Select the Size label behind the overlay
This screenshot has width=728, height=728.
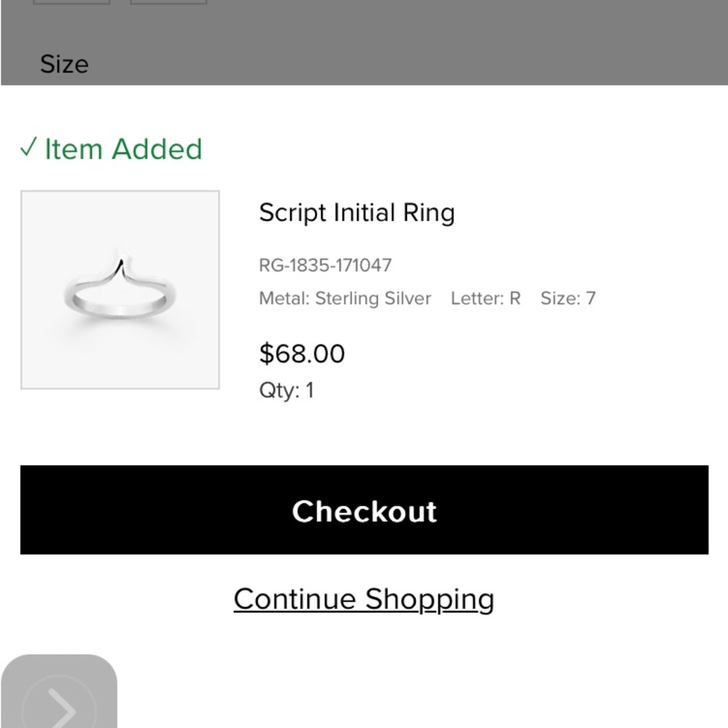pyautogui.click(x=65, y=64)
